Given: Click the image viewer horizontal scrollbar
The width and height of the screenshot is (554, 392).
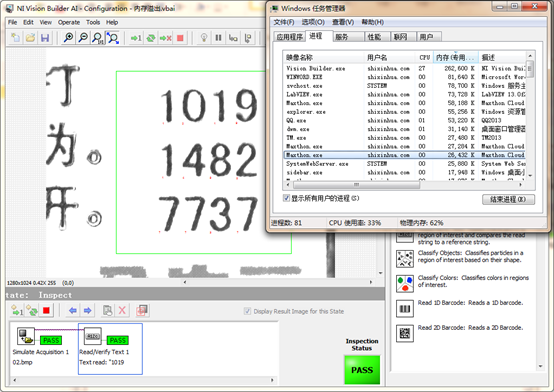Looking at the screenshot, I should (278, 282).
